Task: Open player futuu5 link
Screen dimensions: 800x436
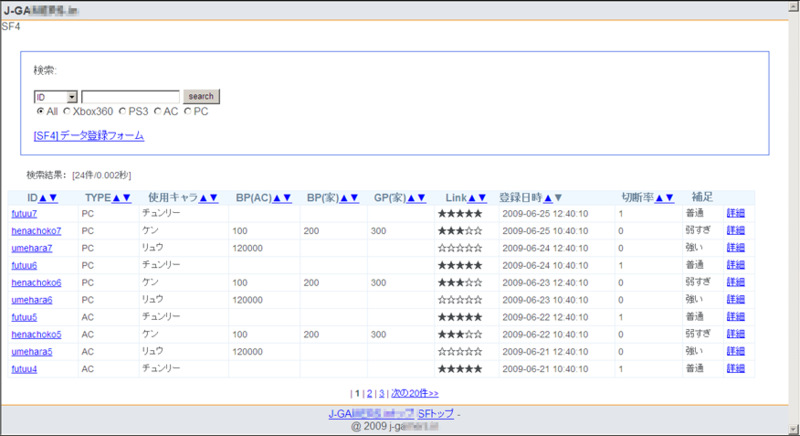Action: click(24, 317)
